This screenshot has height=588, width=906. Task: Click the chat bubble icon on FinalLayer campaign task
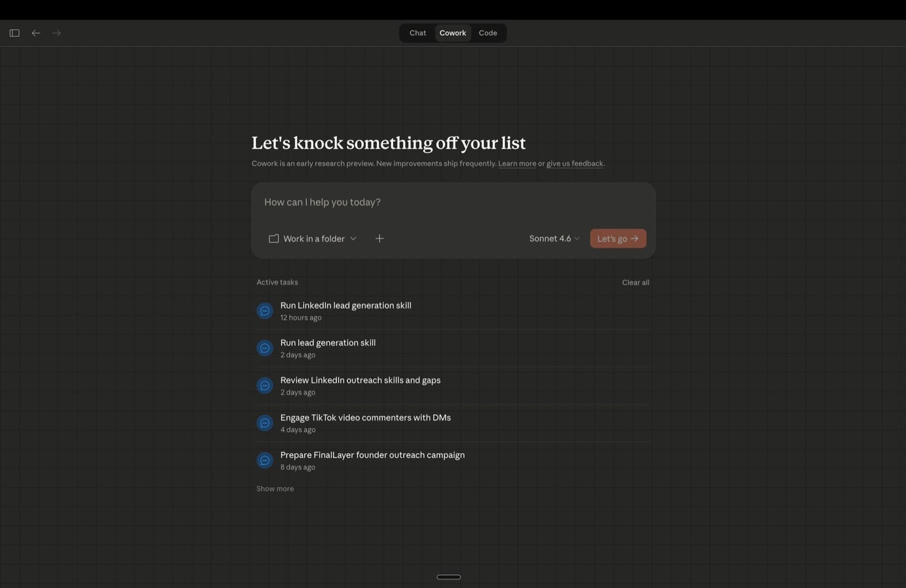(264, 460)
